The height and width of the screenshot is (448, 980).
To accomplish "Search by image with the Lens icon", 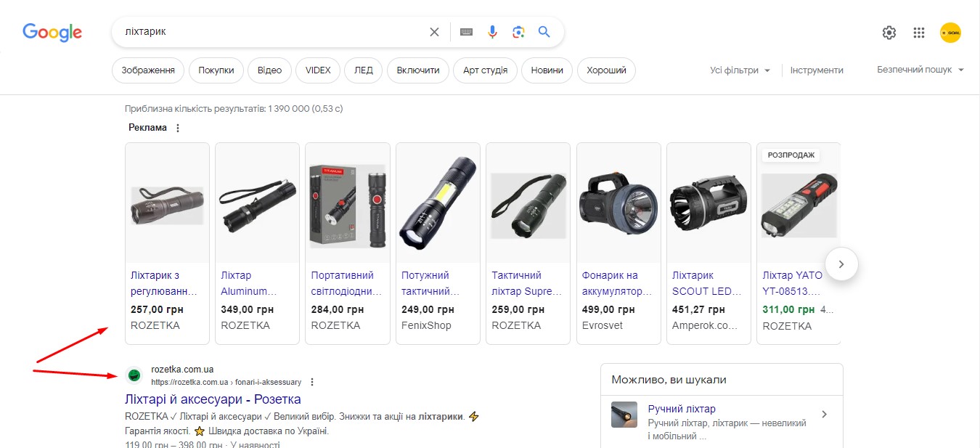I will (x=518, y=32).
